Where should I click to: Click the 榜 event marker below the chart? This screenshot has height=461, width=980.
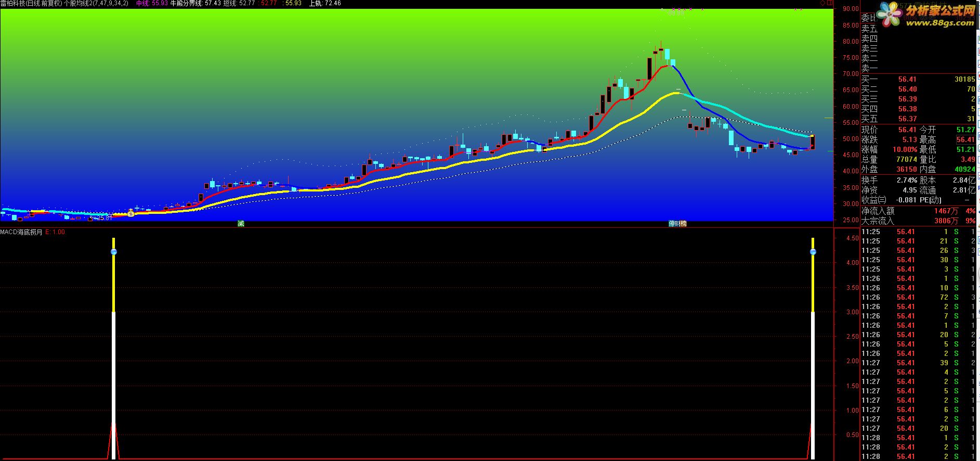[x=683, y=224]
